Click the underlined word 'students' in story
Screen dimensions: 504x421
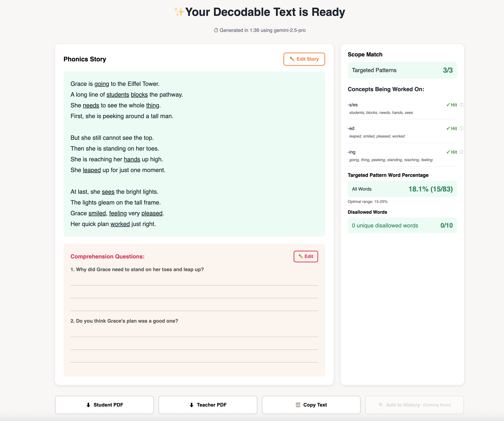click(x=118, y=95)
